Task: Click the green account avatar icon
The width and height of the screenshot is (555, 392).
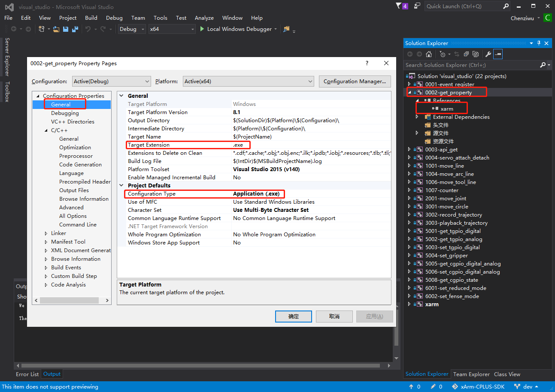Action: pyautogui.click(x=547, y=18)
